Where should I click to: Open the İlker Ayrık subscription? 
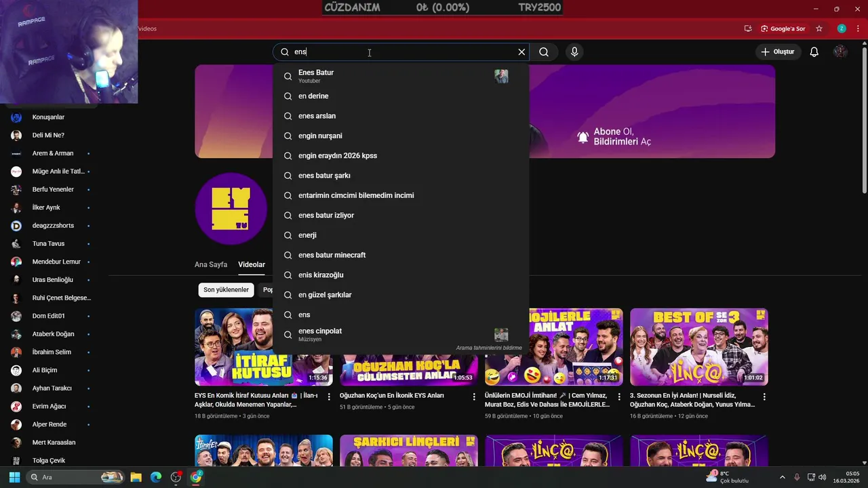point(48,207)
